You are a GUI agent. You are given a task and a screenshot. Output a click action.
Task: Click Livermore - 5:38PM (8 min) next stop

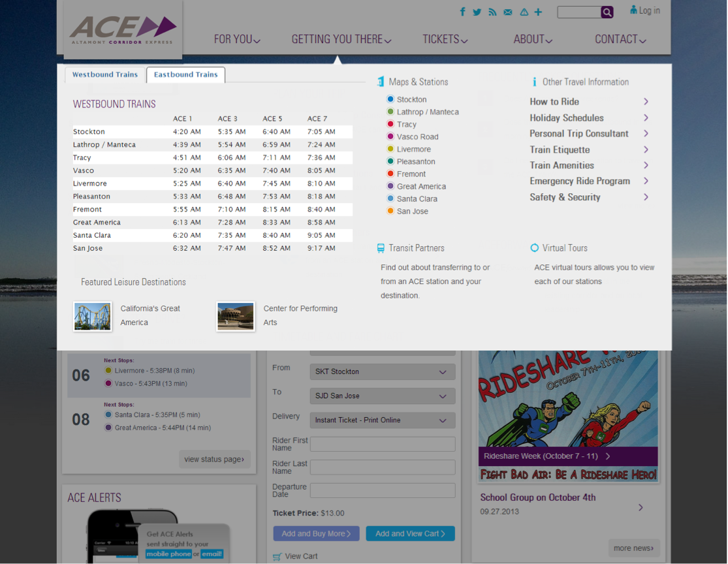155,370
